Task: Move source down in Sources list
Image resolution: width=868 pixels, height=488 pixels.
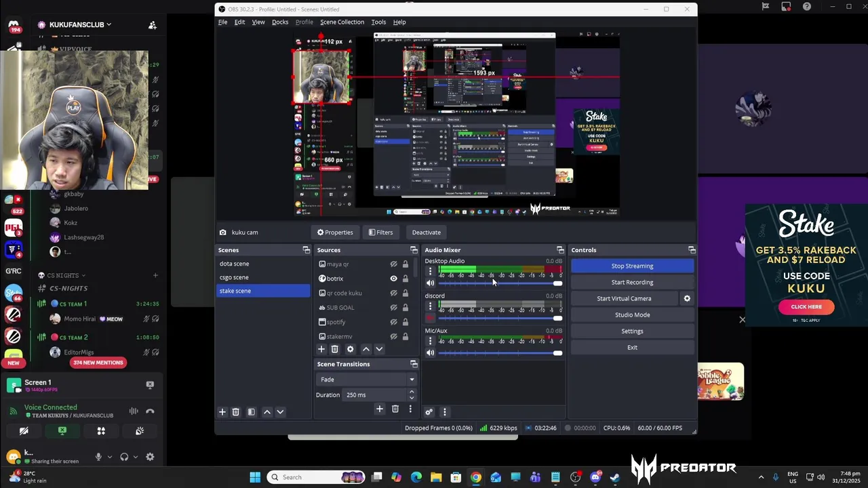Action: (x=379, y=349)
